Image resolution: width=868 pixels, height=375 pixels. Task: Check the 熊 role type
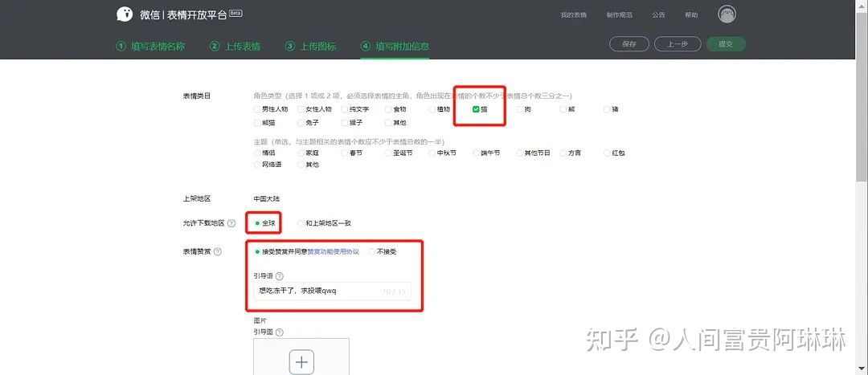point(563,109)
